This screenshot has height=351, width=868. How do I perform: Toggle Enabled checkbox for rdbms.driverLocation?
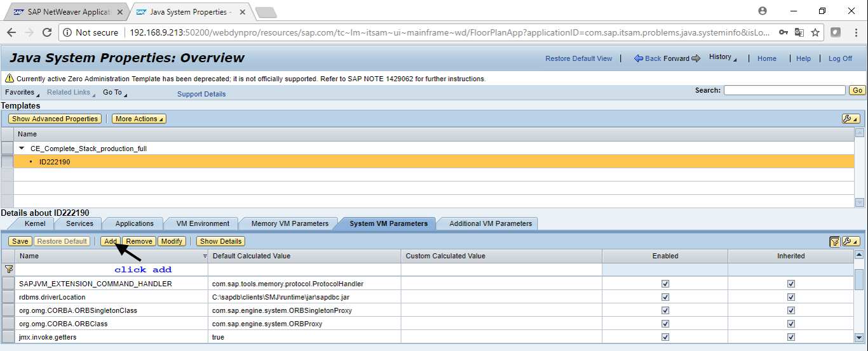[665, 297]
